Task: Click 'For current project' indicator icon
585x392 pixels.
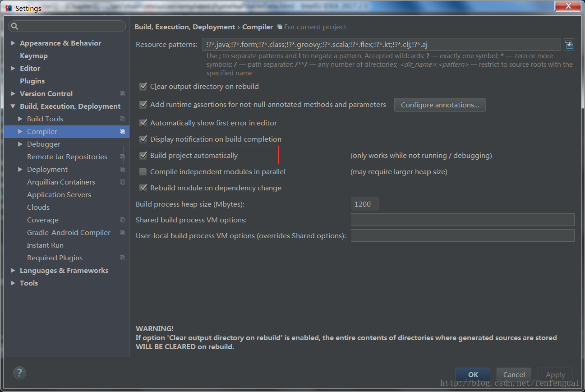Action: coord(280,27)
